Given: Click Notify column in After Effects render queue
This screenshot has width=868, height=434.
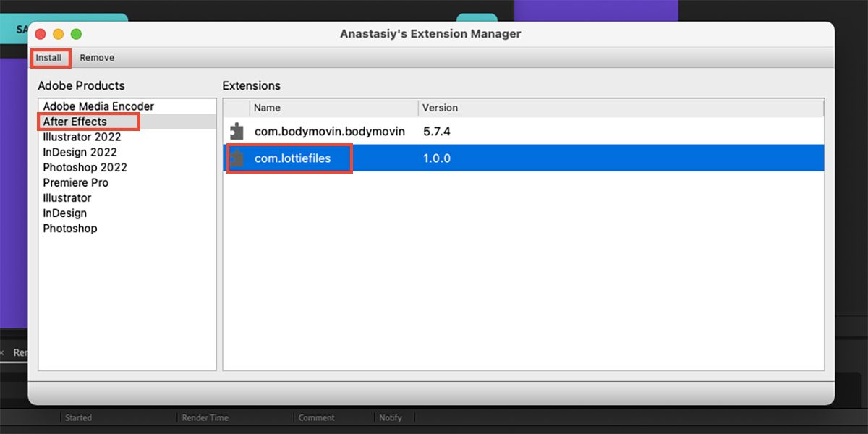Looking at the screenshot, I should point(391,417).
